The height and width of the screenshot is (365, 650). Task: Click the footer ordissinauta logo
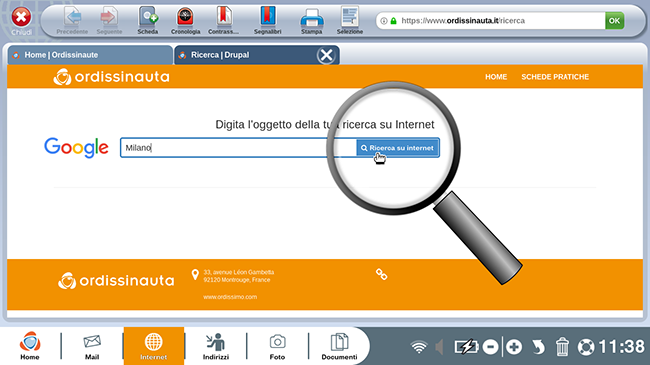point(116,280)
